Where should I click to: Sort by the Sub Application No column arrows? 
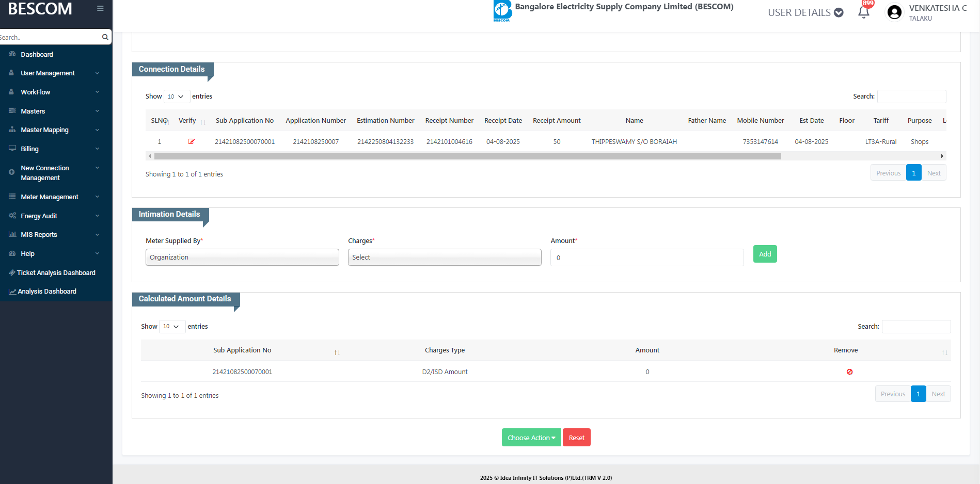tap(337, 352)
